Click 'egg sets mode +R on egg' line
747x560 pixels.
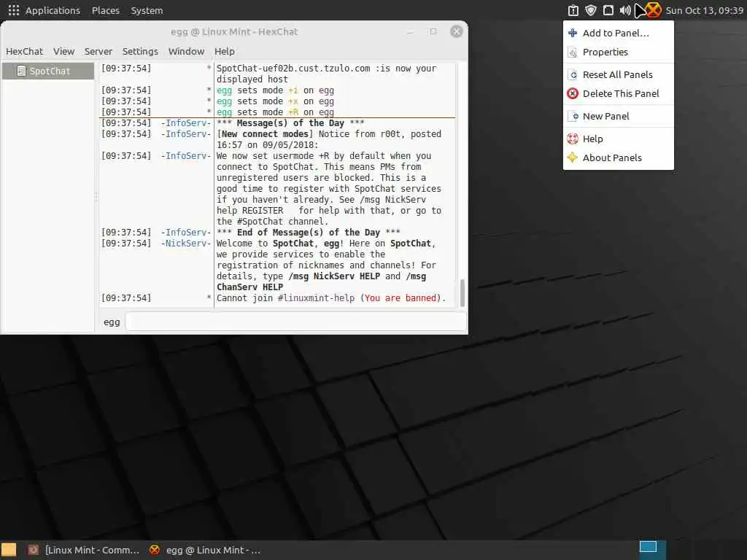coord(275,112)
